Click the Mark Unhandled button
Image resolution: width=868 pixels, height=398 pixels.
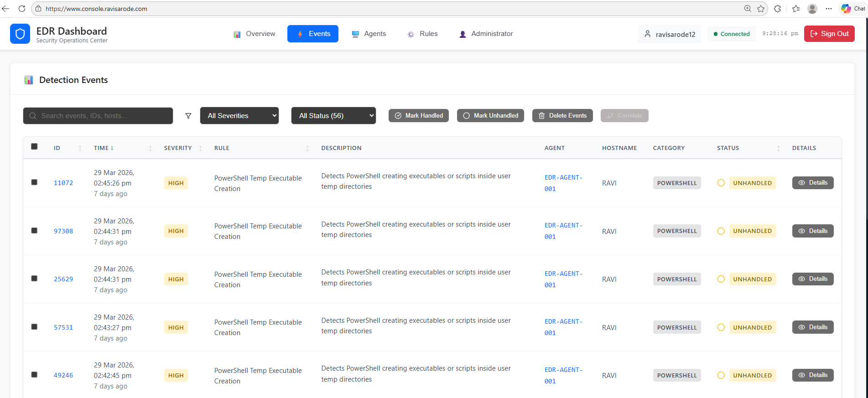490,116
